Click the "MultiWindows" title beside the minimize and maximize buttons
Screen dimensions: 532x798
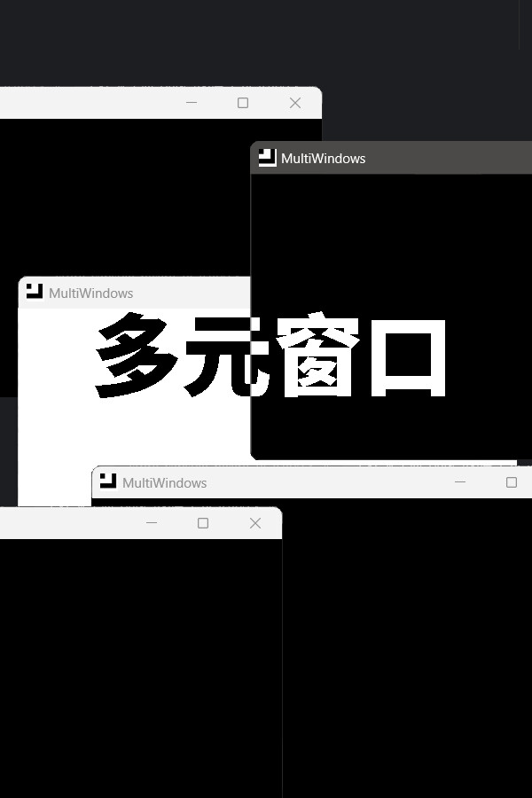coord(164,483)
